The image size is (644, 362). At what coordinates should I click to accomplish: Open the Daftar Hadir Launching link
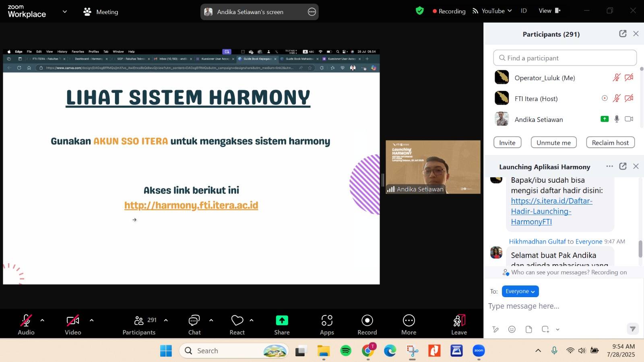pos(551,211)
